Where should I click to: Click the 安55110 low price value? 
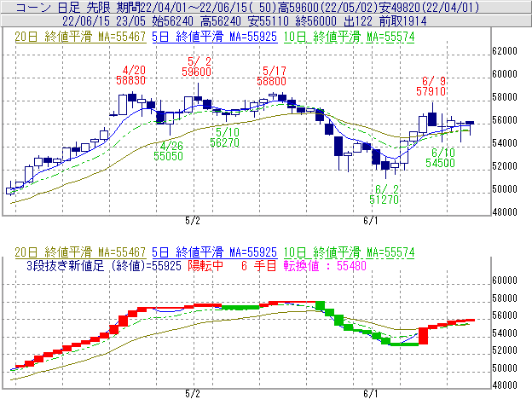tap(268, 21)
